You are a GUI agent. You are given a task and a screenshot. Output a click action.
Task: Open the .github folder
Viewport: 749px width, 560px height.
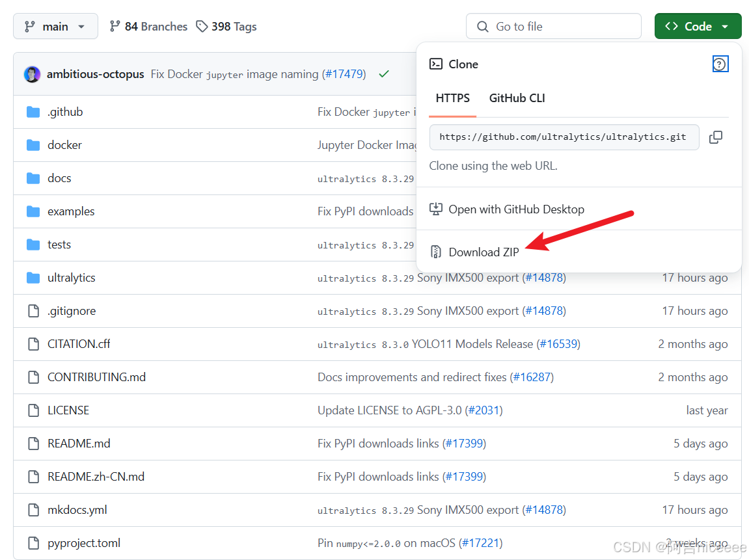pyautogui.click(x=65, y=112)
